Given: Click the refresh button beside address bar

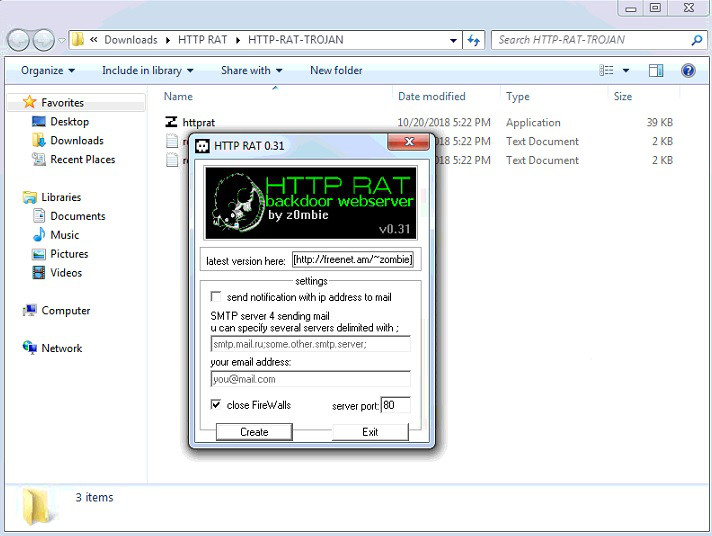Looking at the screenshot, I should (474, 40).
